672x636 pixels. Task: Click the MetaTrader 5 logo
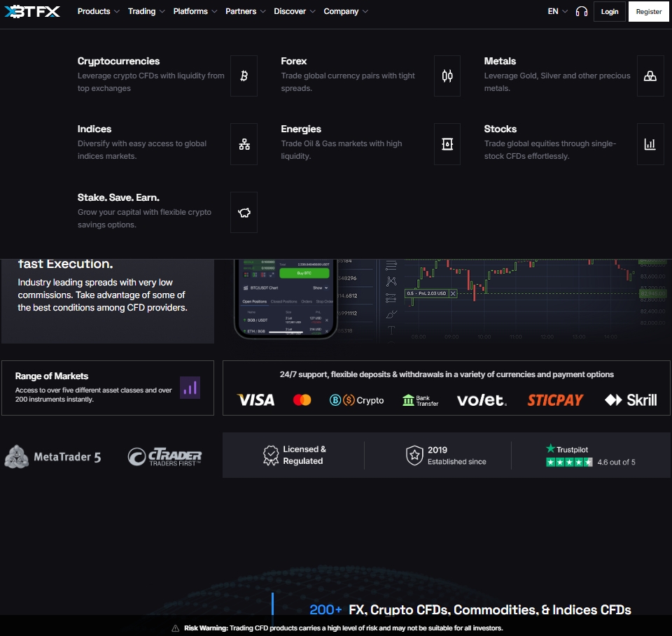coord(52,457)
